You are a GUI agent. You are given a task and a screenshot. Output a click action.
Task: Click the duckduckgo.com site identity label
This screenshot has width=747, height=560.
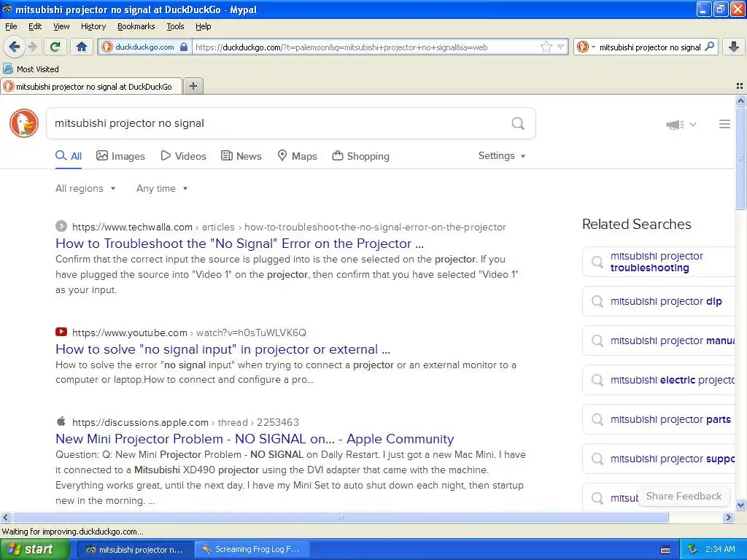(x=144, y=47)
